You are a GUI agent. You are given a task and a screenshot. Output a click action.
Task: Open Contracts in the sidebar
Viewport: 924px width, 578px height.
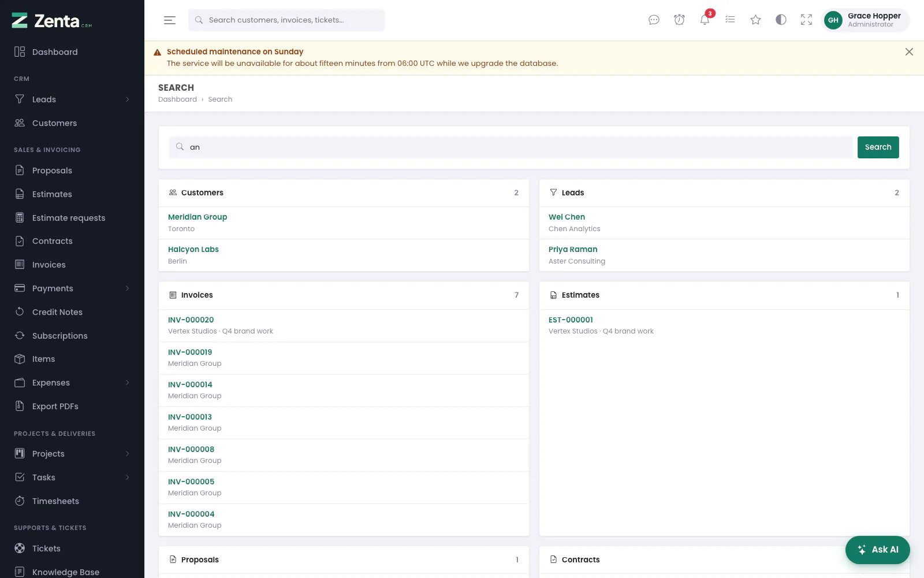tap(72, 241)
